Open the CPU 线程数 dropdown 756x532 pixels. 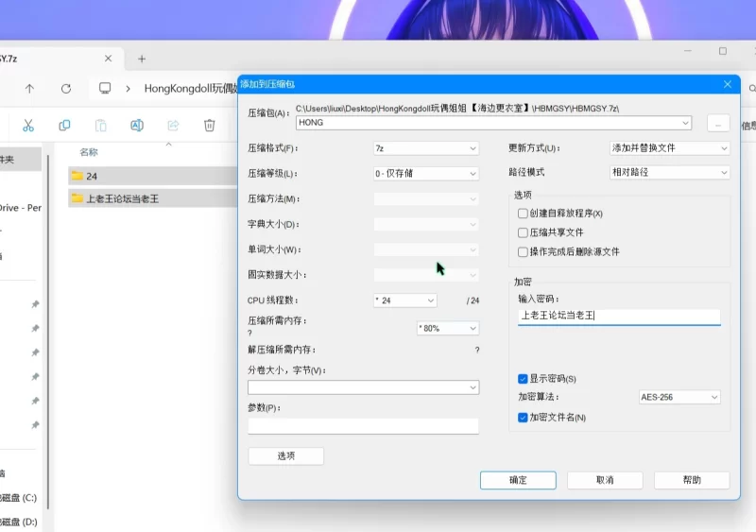click(x=405, y=300)
